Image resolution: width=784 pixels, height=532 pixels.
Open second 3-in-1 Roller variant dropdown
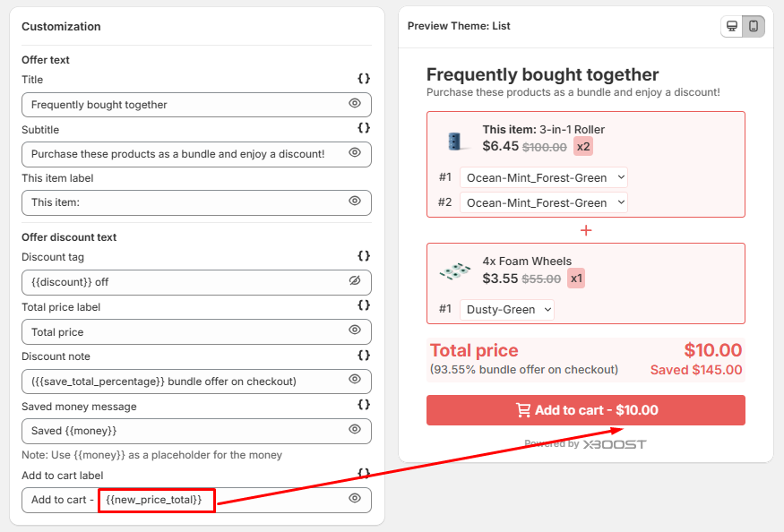[544, 202]
